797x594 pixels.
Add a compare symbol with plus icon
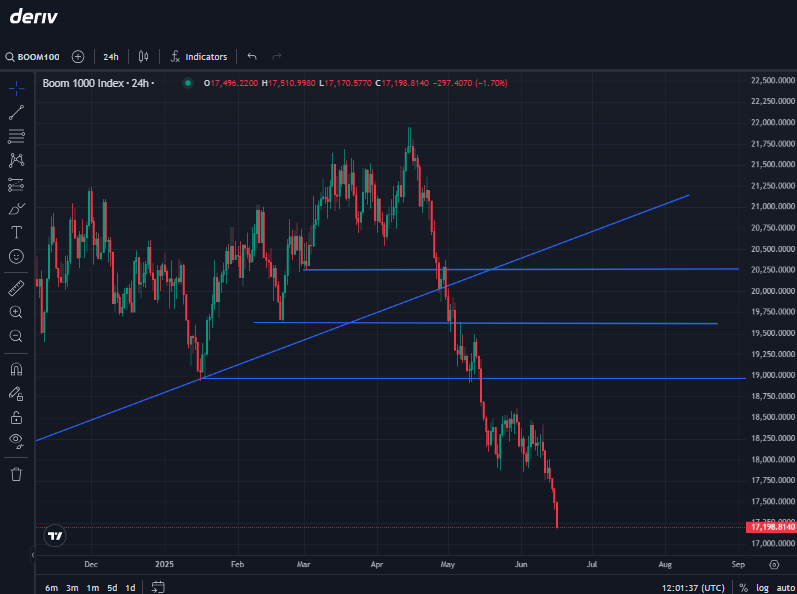pos(78,57)
